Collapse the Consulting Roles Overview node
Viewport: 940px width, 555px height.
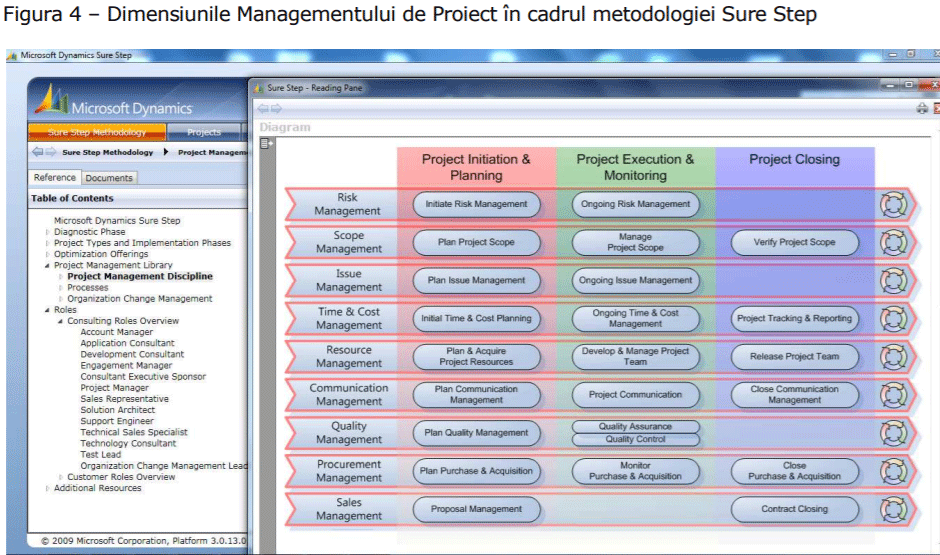tap(60, 321)
